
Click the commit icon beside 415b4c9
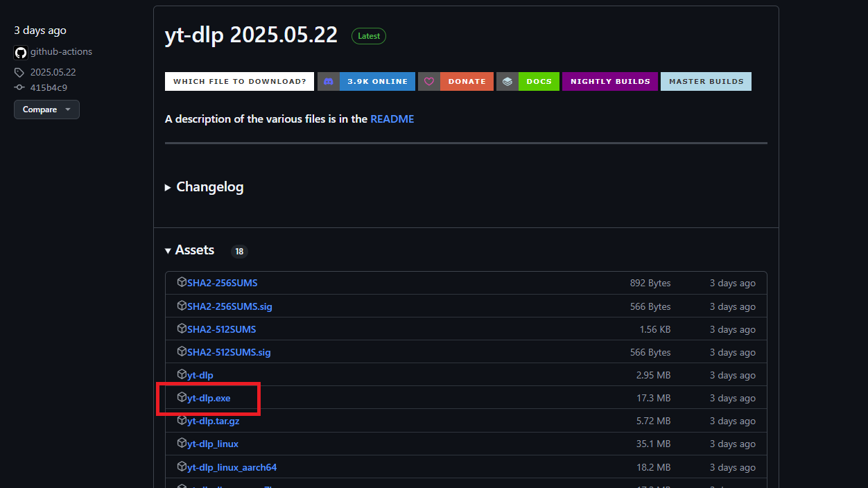(x=19, y=87)
